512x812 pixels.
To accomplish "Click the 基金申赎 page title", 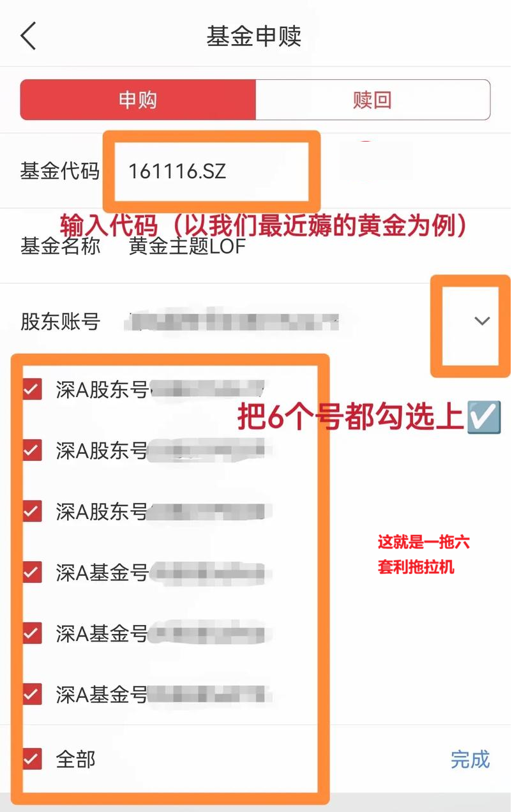I will tap(254, 36).
